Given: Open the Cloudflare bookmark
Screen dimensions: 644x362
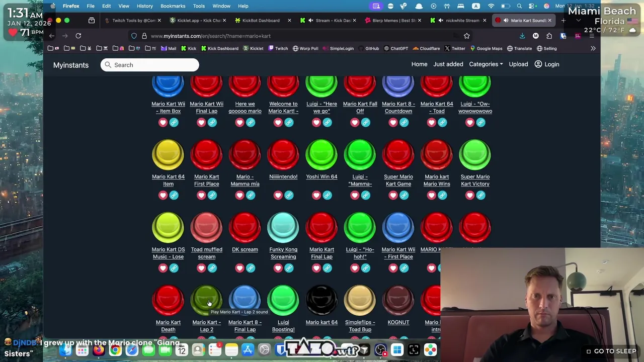Looking at the screenshot, I should (x=426, y=48).
